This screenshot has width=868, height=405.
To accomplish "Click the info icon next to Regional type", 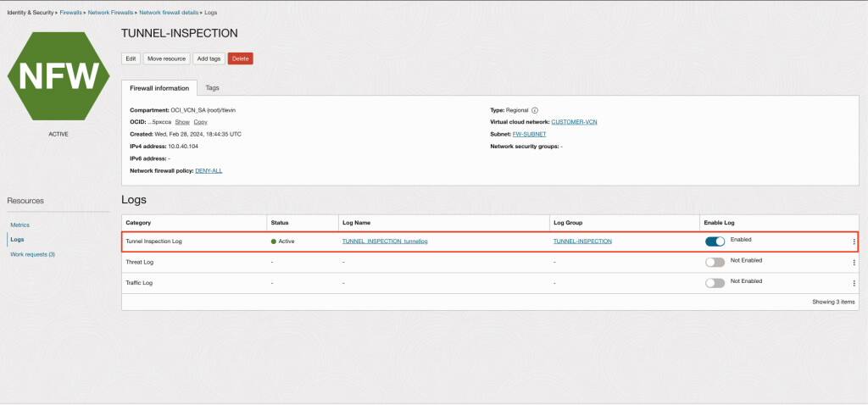I will coord(535,110).
